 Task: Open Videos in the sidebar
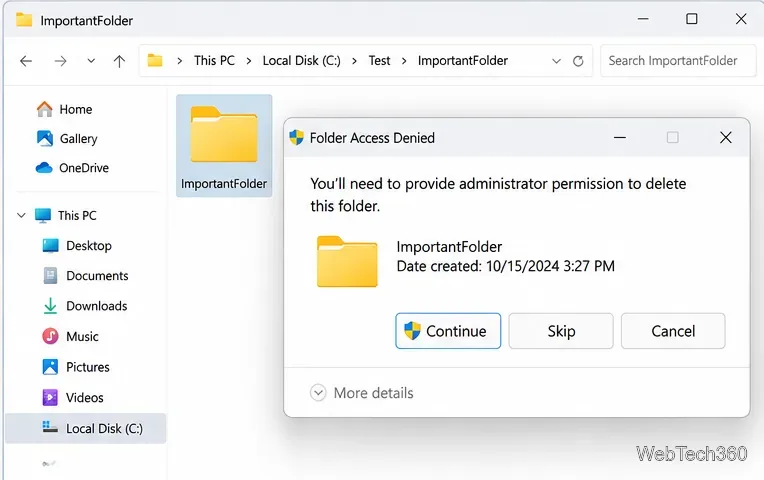click(x=73, y=398)
